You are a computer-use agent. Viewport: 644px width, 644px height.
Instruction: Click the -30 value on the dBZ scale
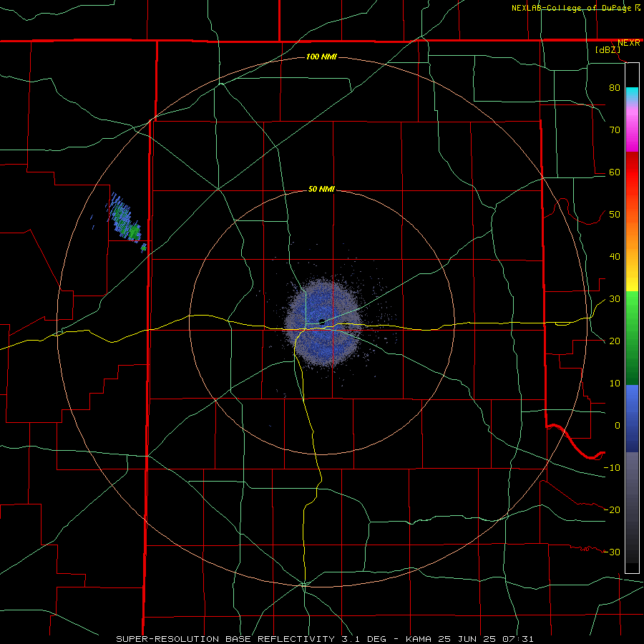coord(612,552)
